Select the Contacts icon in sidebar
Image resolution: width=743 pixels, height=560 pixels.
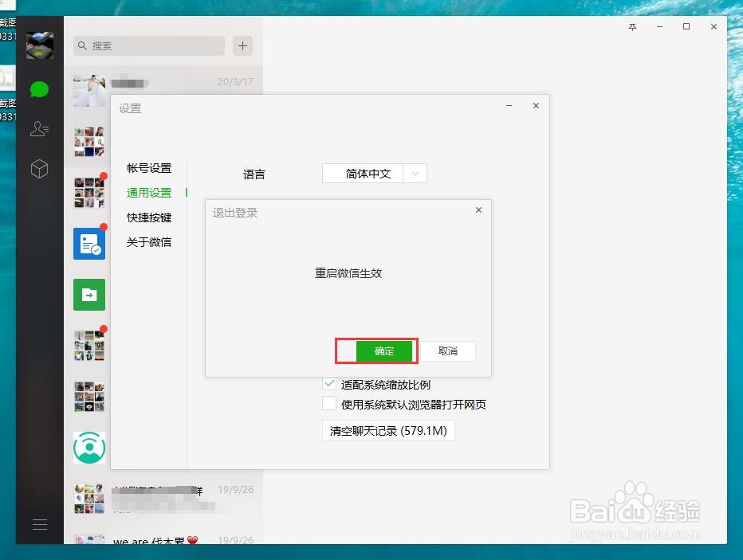pyautogui.click(x=39, y=129)
